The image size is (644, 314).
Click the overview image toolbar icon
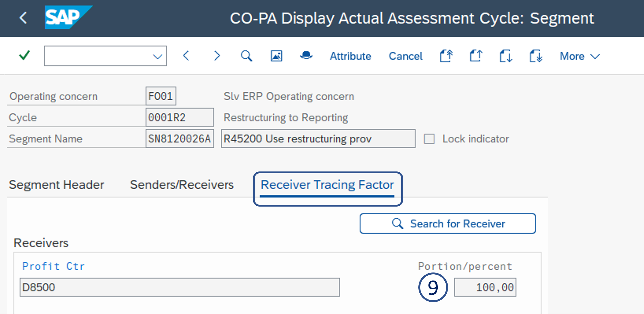276,56
